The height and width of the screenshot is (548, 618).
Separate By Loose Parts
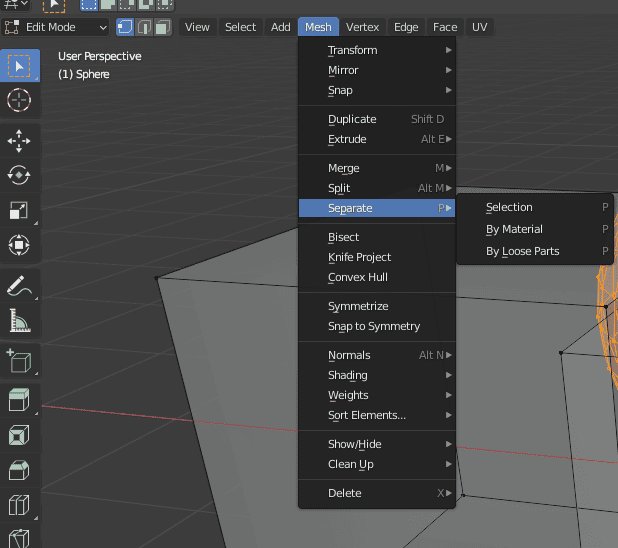pyautogui.click(x=535, y=252)
